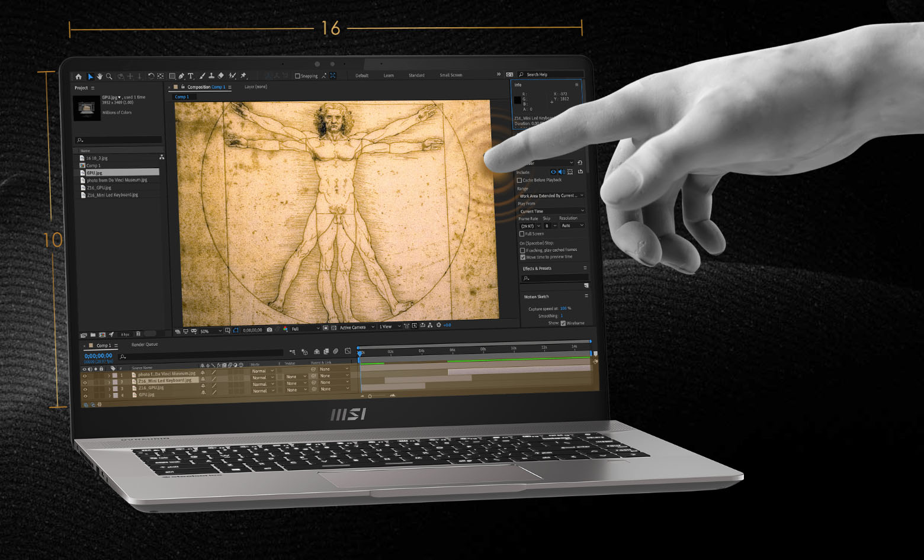Screen dimensions: 924x560
Task: Select the Eraser tool
Action: point(221,76)
